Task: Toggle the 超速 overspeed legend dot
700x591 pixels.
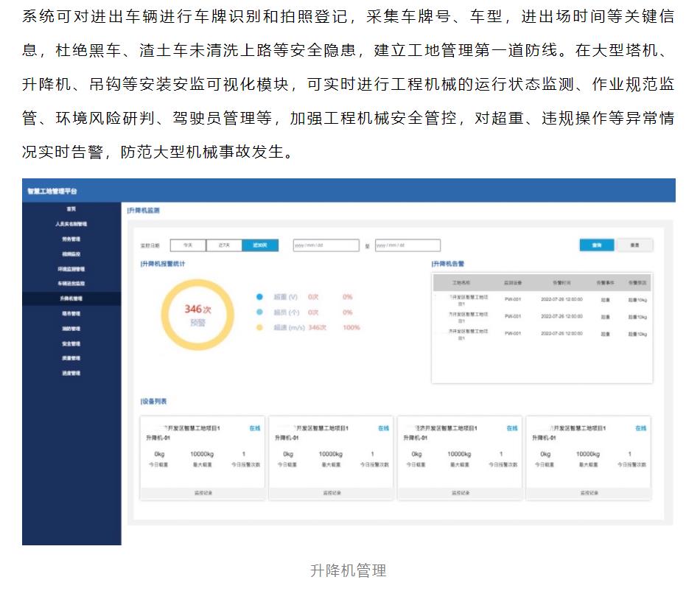Action: pyautogui.click(x=259, y=325)
